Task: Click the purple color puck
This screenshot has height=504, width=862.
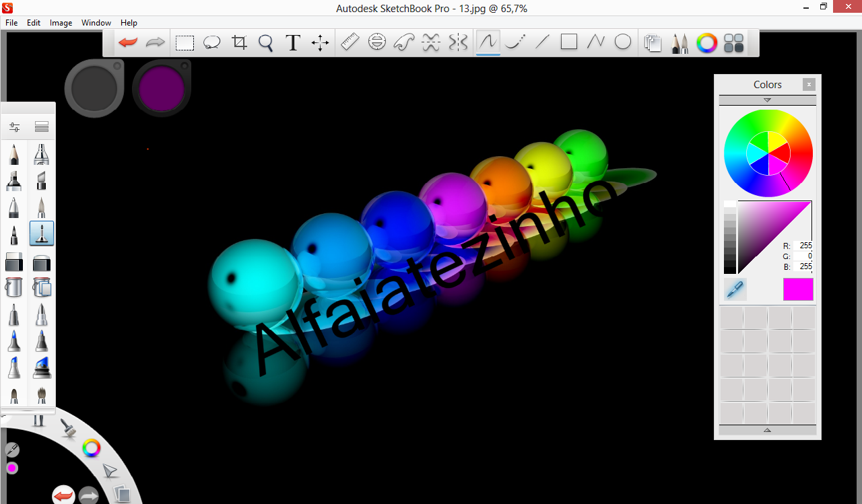Action: (162, 88)
